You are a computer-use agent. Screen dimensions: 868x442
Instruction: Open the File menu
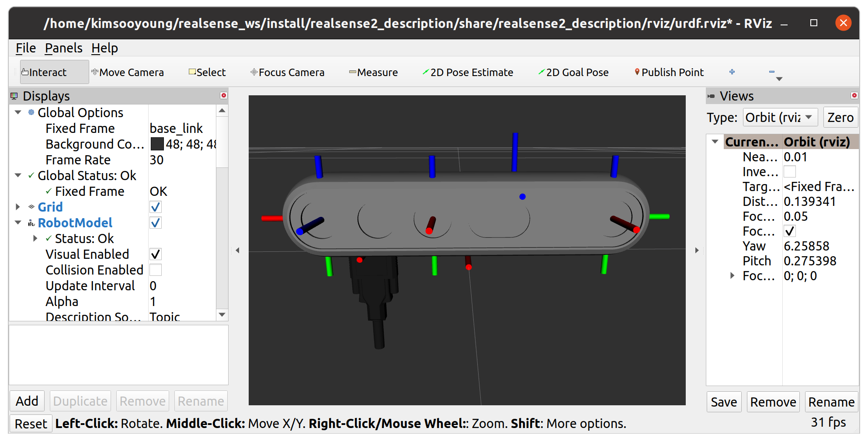[26, 48]
